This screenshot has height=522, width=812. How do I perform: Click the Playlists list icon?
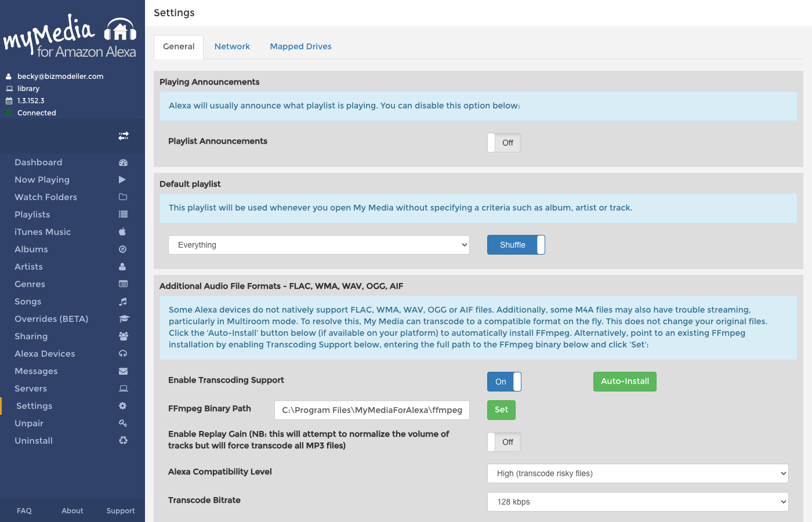(123, 215)
